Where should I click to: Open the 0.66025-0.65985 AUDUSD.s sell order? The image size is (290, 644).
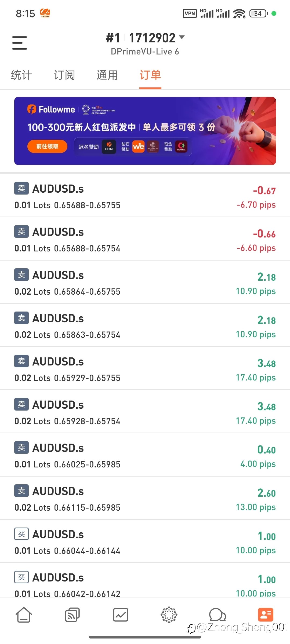[145, 456]
